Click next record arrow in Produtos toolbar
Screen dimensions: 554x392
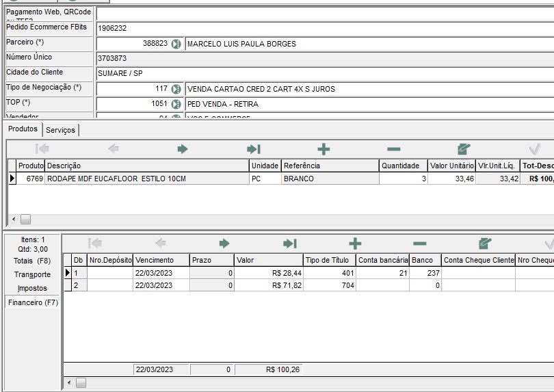(183, 149)
